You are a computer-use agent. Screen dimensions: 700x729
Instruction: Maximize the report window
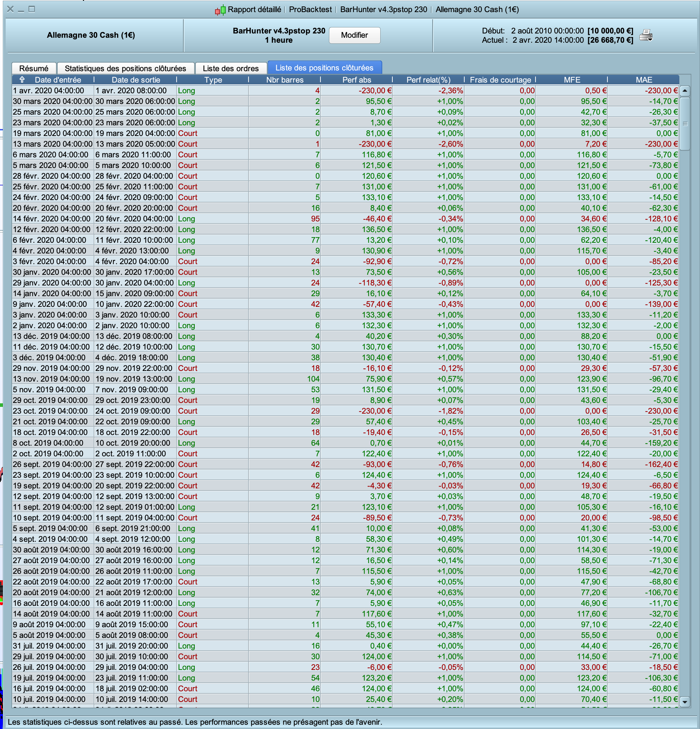click(x=32, y=9)
